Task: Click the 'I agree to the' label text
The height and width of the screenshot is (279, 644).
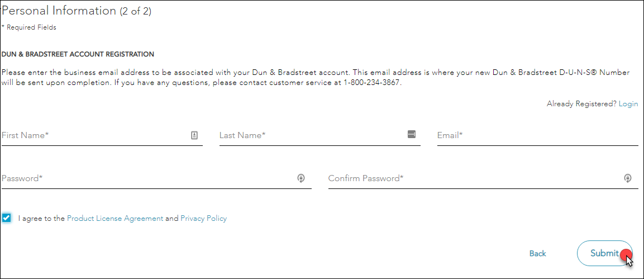Action: click(42, 219)
